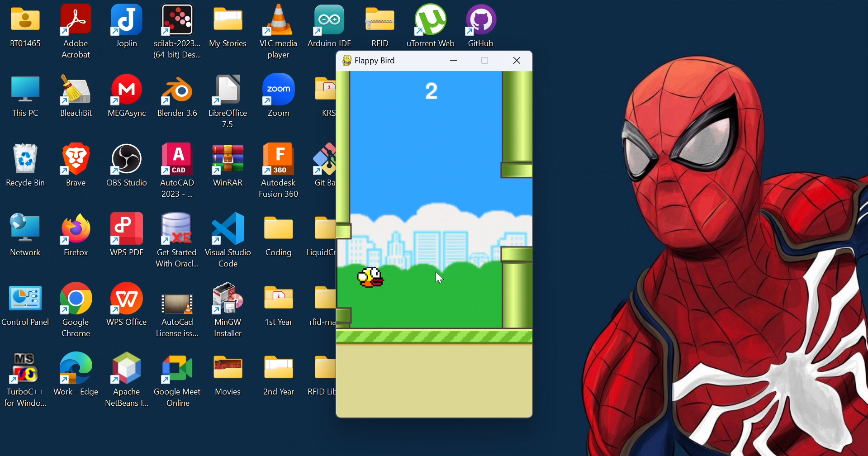Image resolution: width=868 pixels, height=456 pixels.
Task: Click inside the Flappy Bird game area
Action: coord(434,204)
